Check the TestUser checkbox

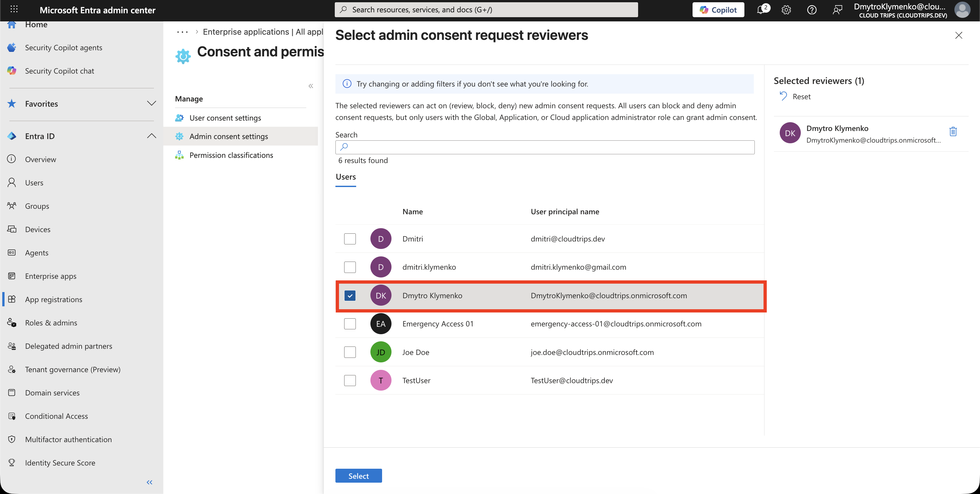pos(350,381)
